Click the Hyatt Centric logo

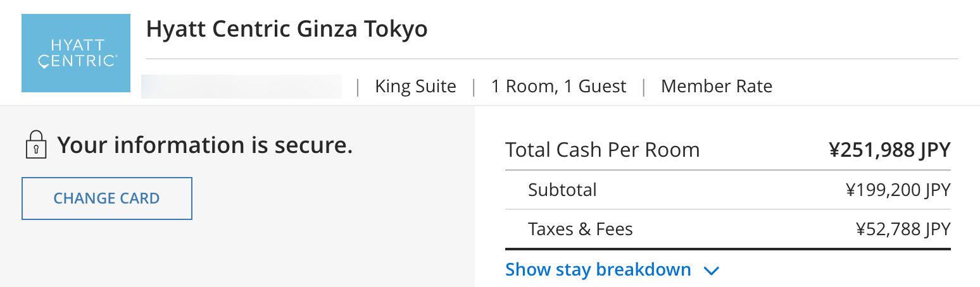coord(76,53)
